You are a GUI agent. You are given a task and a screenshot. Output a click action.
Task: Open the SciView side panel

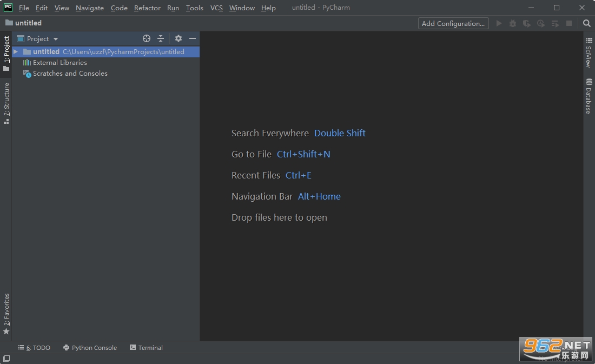[x=589, y=53]
